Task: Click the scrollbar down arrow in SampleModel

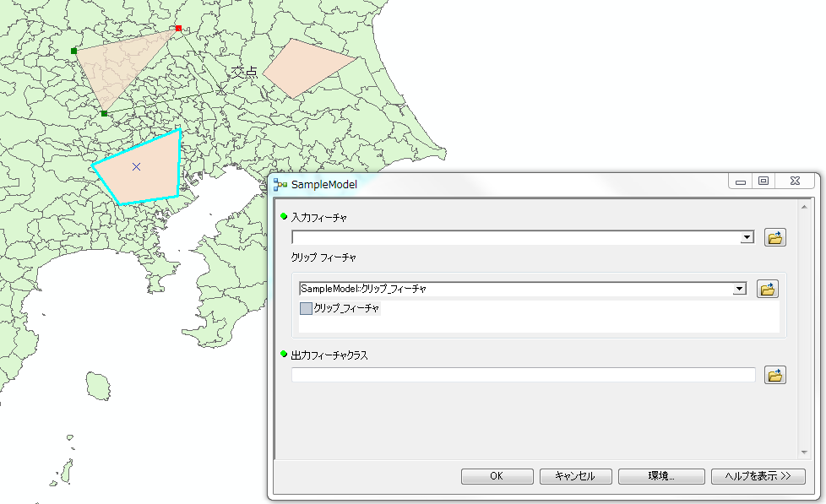Action: tap(804, 452)
